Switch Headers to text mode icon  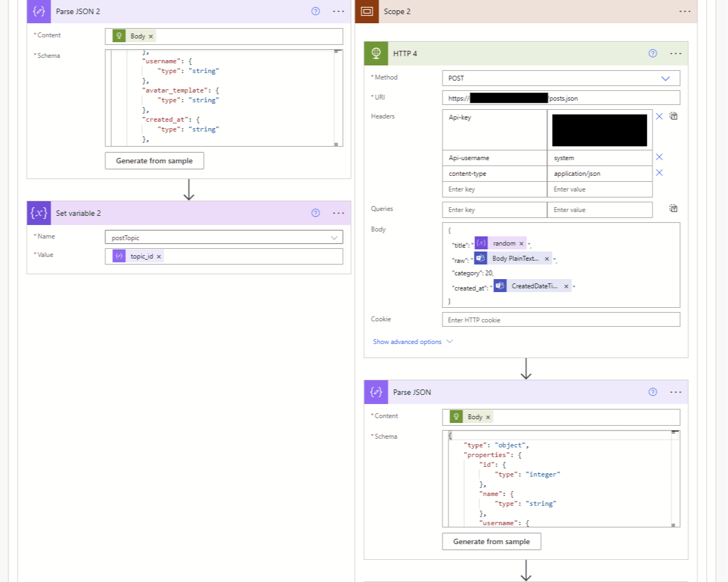click(x=673, y=116)
